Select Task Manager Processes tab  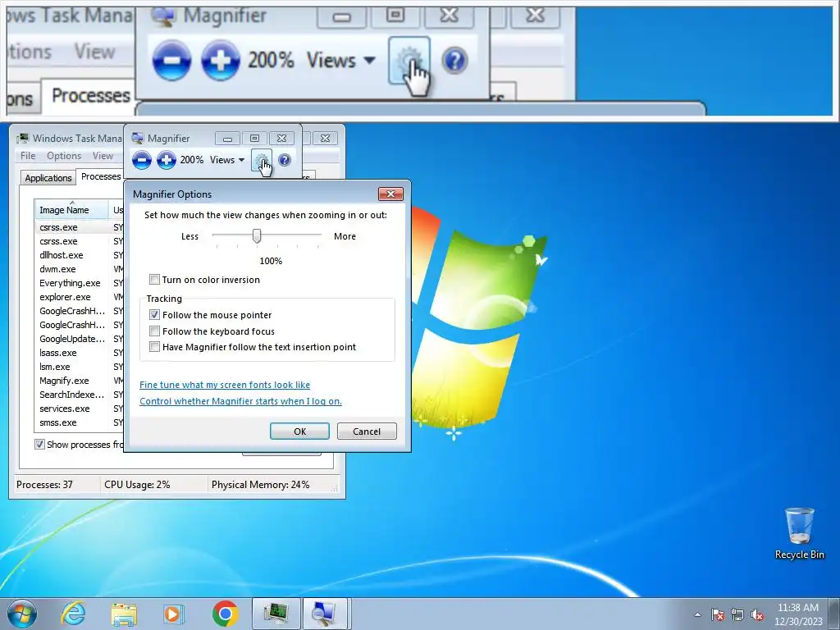coord(100,177)
